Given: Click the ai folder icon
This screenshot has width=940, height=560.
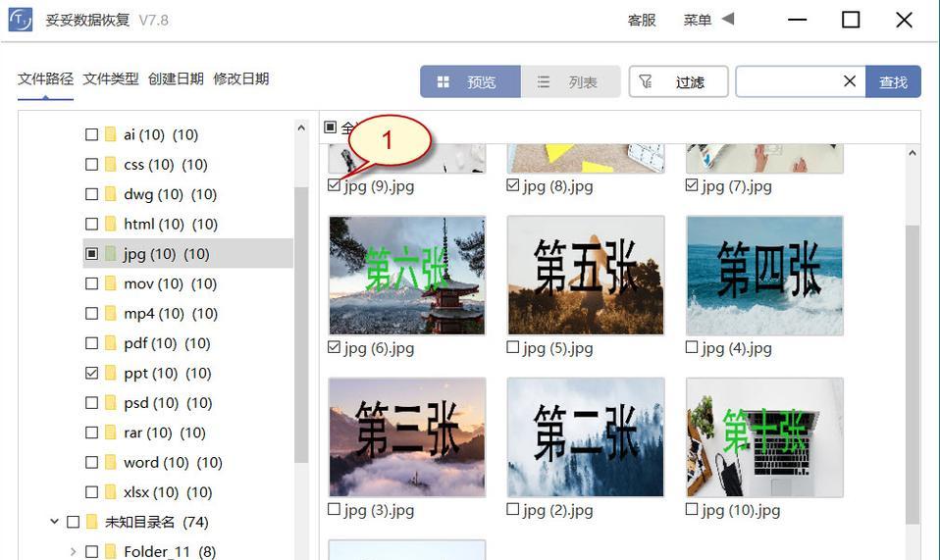Looking at the screenshot, I should [110, 134].
